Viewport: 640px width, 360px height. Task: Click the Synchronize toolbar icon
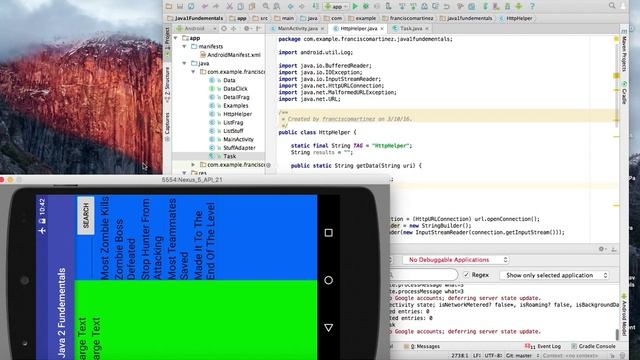pyautogui.click(x=191, y=6)
